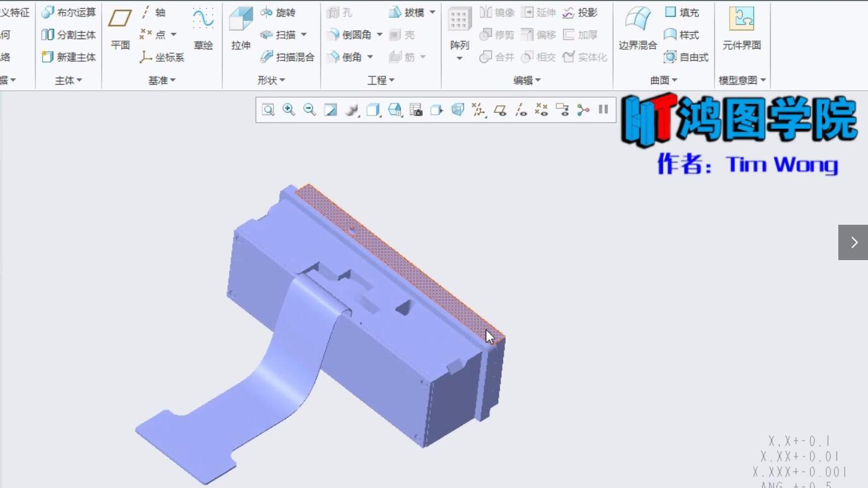868x488 pixels.
Task: Open the Pattern (阵列) dropdown arrow
Action: pyautogui.click(x=460, y=59)
